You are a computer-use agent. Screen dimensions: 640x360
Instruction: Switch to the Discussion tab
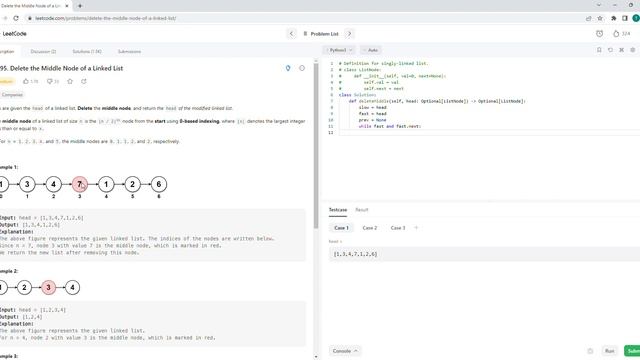(43, 51)
